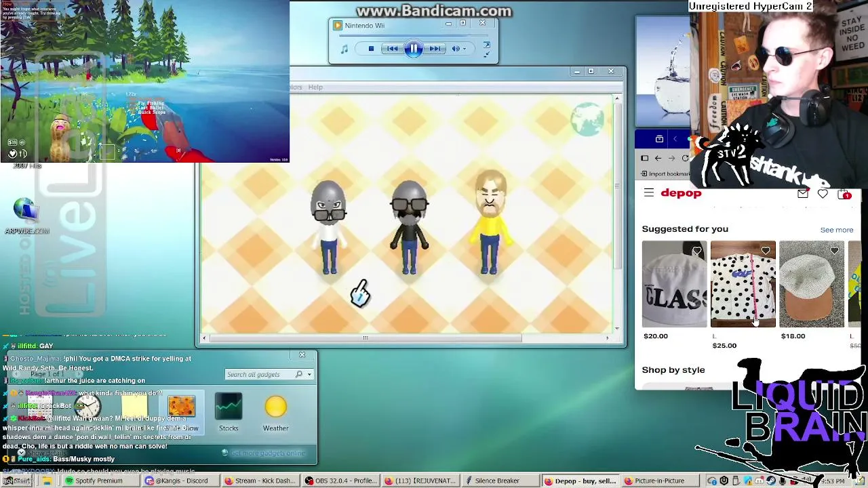
Task: Open the CLASS hat $20.00 listing
Action: click(x=674, y=284)
